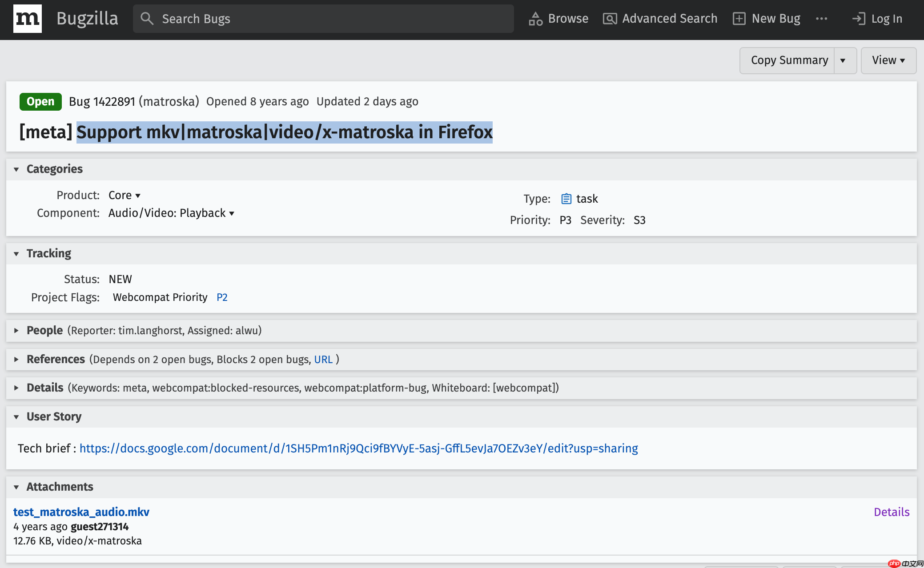
Task: Expand the People section
Action: [16, 331]
